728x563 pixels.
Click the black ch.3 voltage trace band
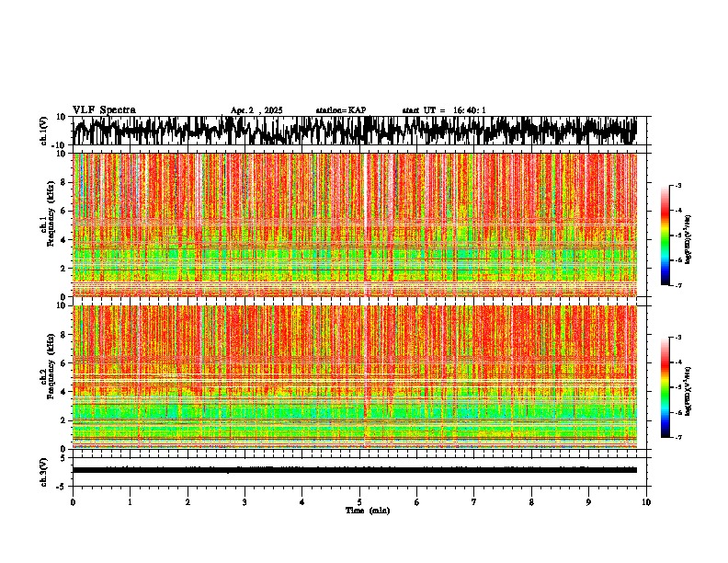coord(355,470)
